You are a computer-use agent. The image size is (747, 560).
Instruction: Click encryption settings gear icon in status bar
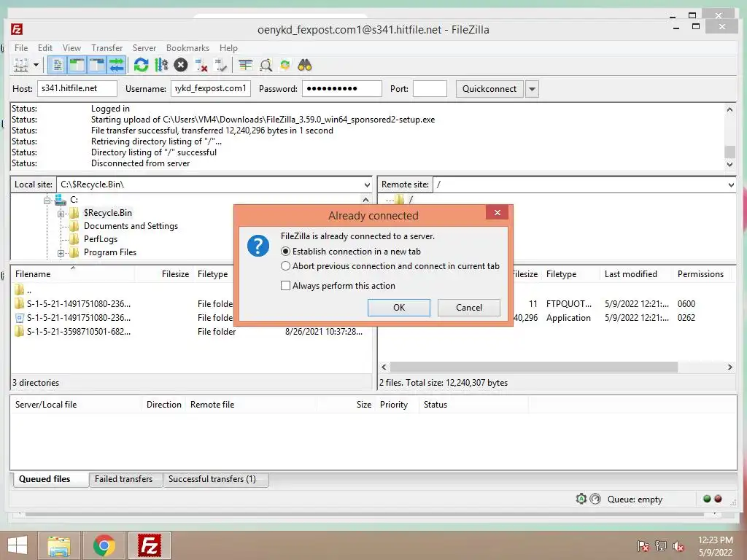coord(581,499)
